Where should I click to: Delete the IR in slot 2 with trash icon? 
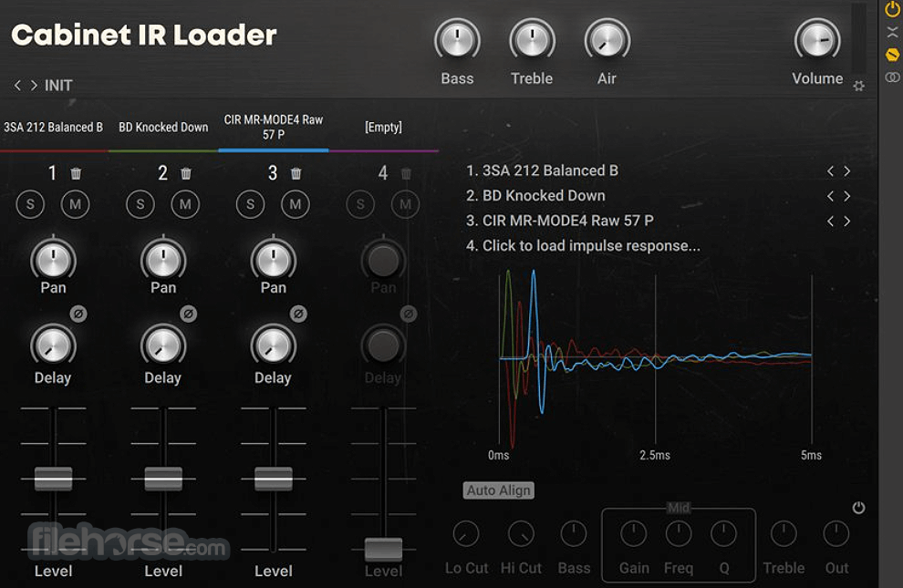click(x=186, y=173)
